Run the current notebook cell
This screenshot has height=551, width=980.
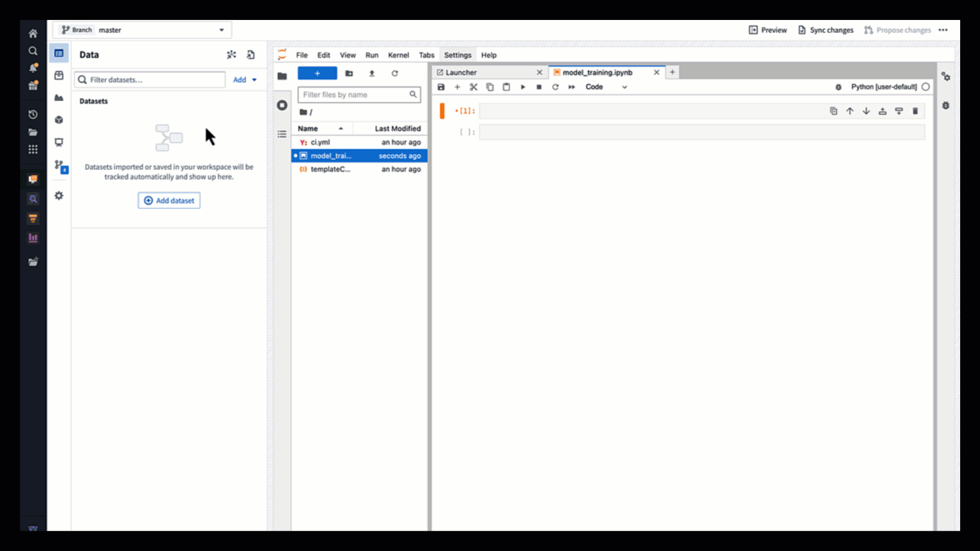(x=523, y=87)
